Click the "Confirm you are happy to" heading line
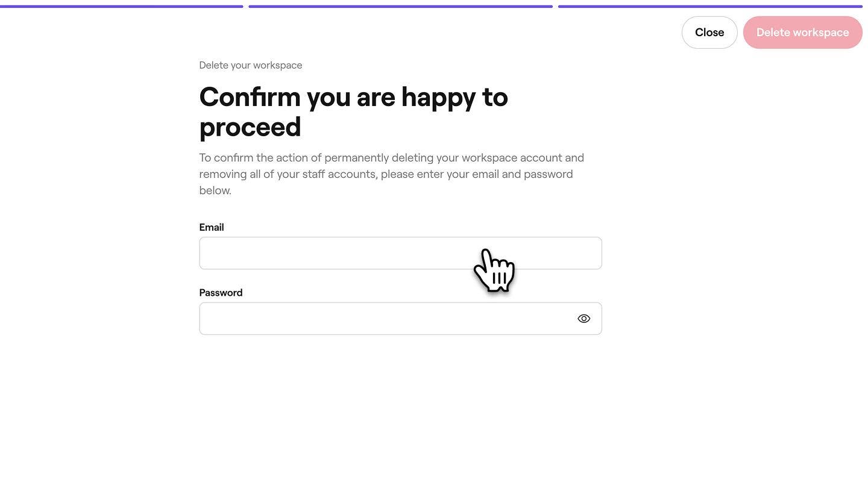 [353, 97]
